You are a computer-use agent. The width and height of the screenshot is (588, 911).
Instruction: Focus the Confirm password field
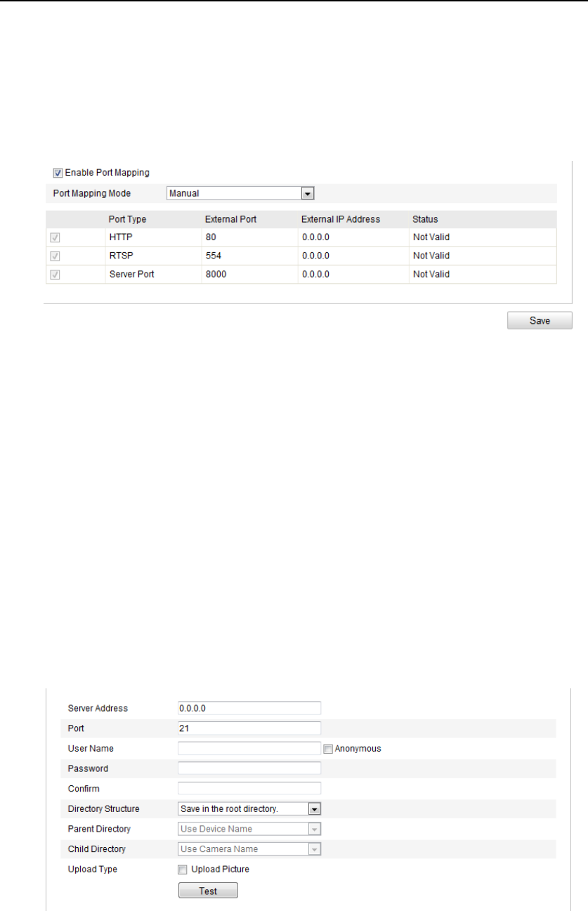[249, 788]
